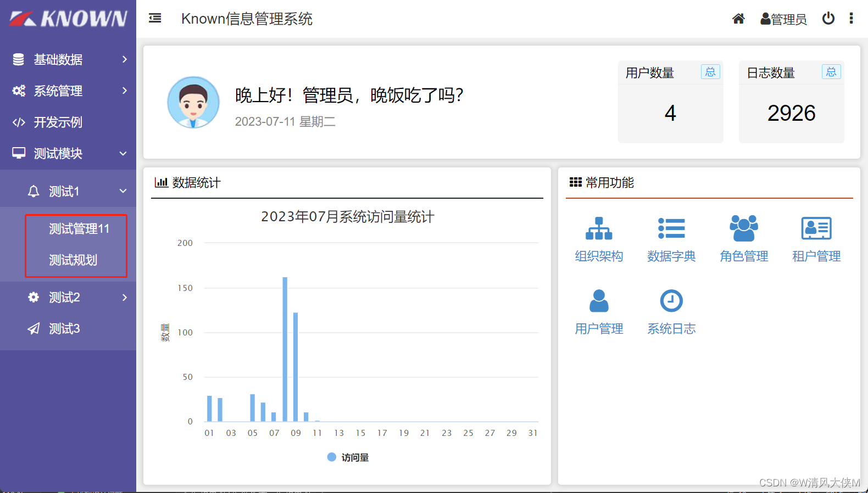The image size is (868, 493).
Task: Open the 测试规划 page
Action: (73, 260)
